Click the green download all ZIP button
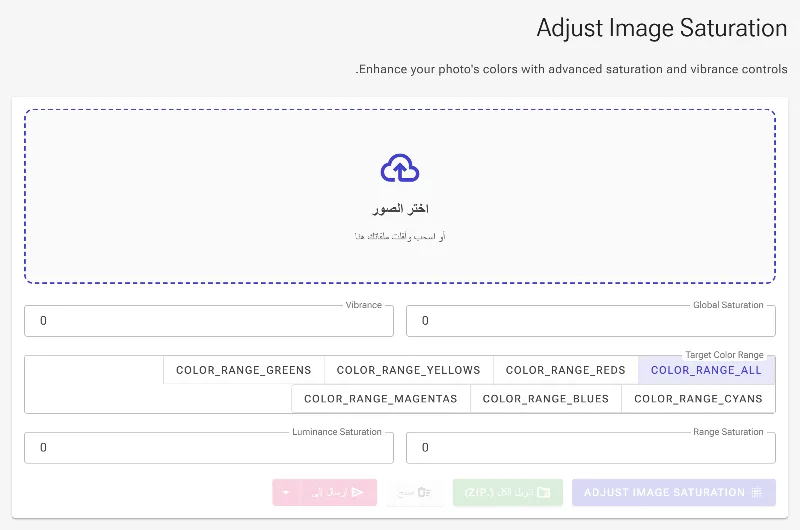The width and height of the screenshot is (800, 530). pos(508,492)
